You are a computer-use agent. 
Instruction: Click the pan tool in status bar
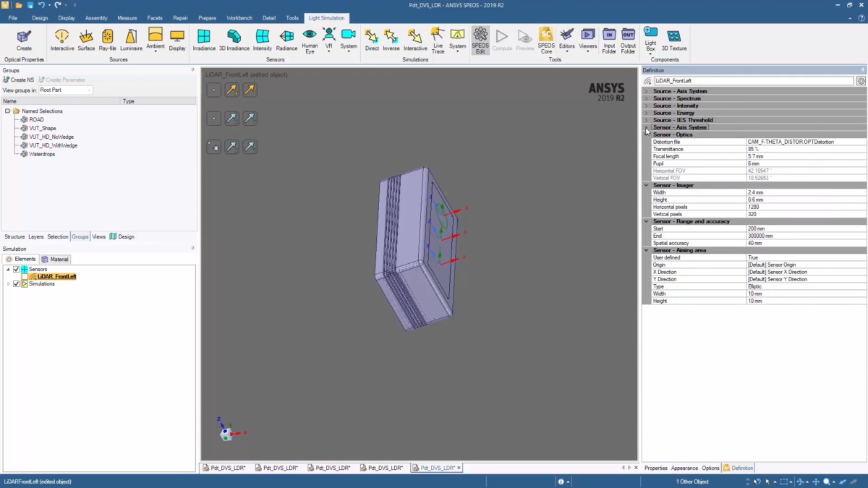pos(816,481)
